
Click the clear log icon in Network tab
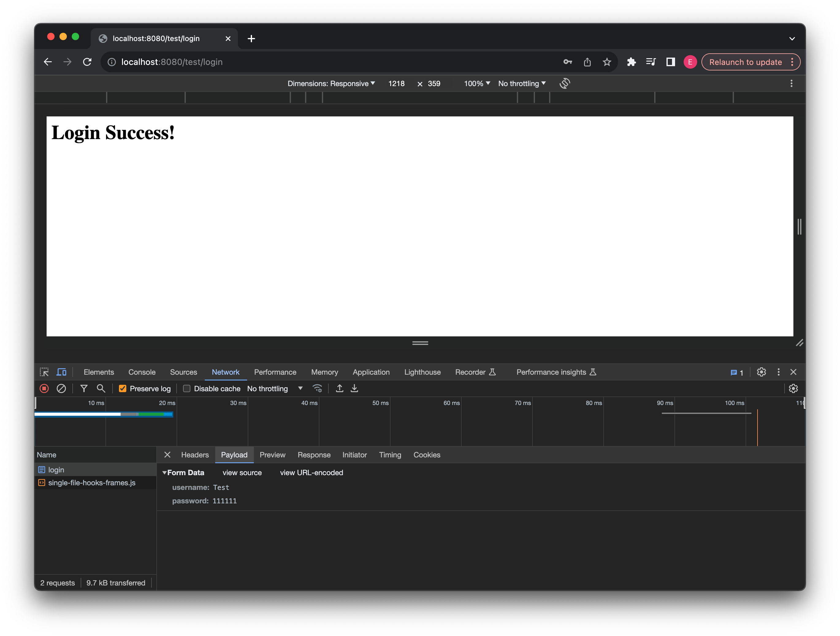pos(61,388)
